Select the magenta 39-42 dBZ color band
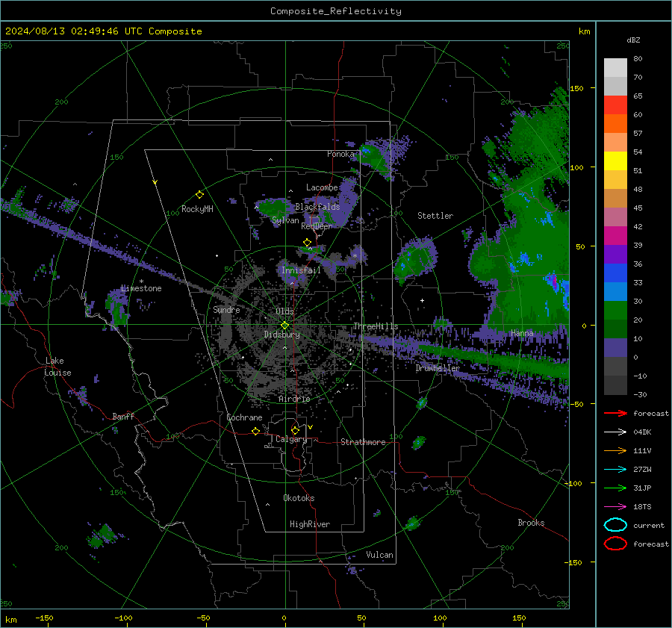 (x=615, y=236)
